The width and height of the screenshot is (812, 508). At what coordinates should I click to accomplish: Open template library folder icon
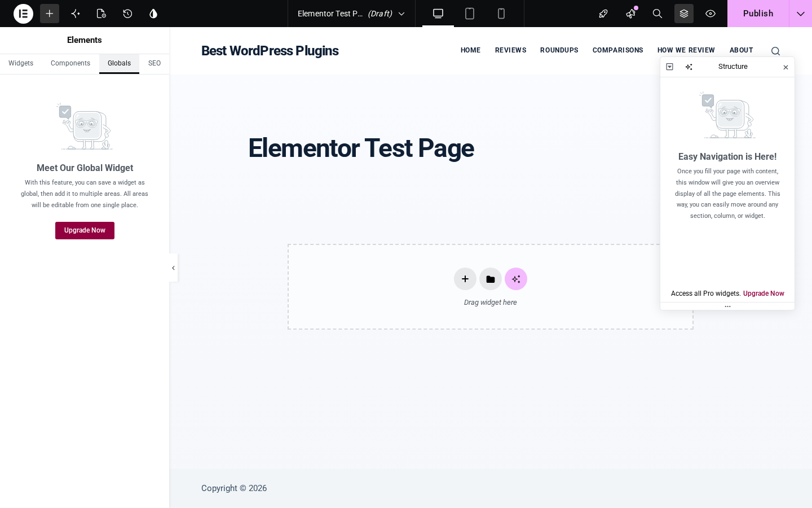[491, 279]
